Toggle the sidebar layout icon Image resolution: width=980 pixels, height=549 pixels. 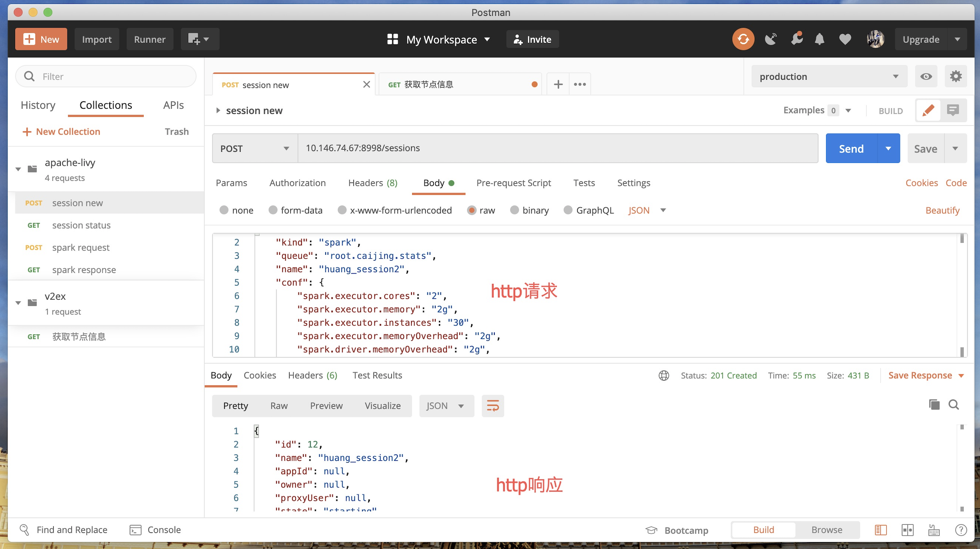click(881, 530)
